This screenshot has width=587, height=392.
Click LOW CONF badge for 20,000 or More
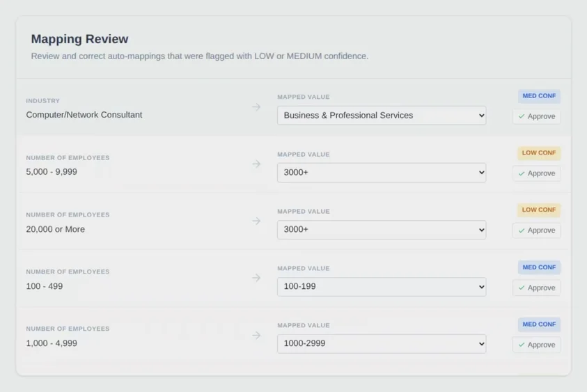(x=539, y=210)
